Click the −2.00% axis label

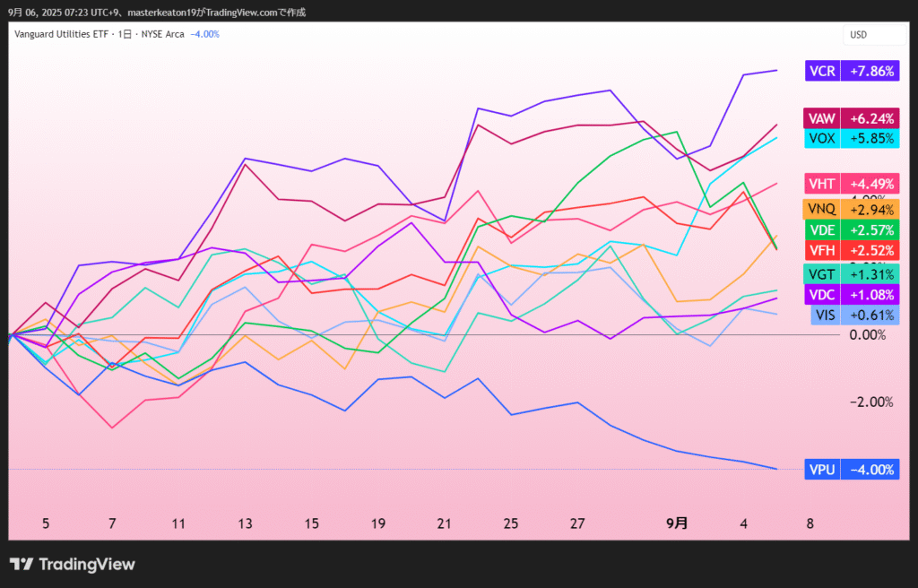(x=871, y=402)
